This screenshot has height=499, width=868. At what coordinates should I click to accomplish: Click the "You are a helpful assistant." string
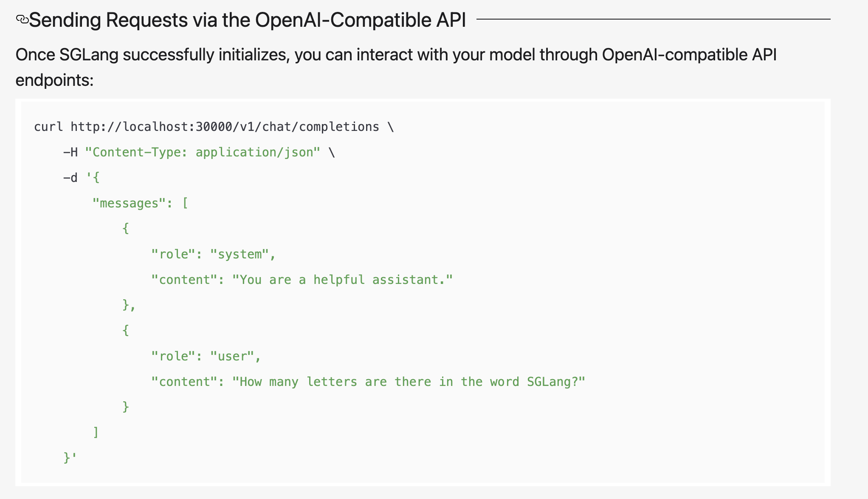coord(342,280)
